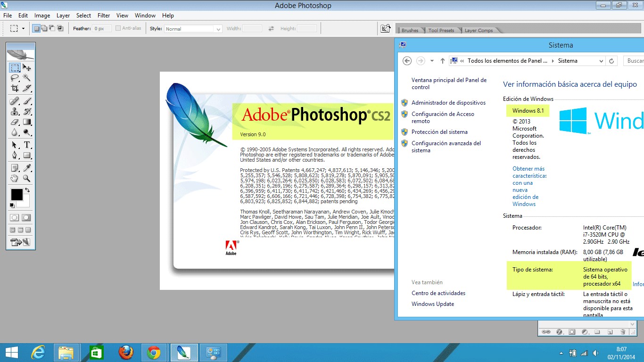Select the Eraser tool

(x=15, y=122)
